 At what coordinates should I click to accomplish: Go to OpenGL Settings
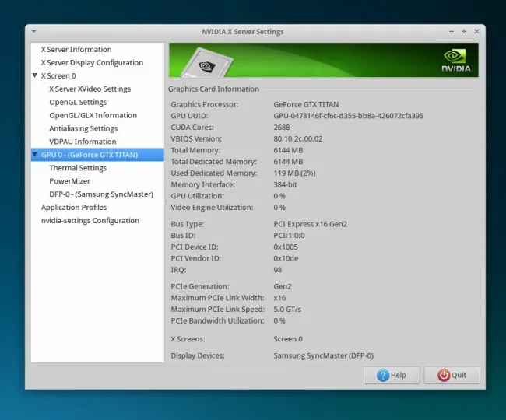(x=78, y=103)
